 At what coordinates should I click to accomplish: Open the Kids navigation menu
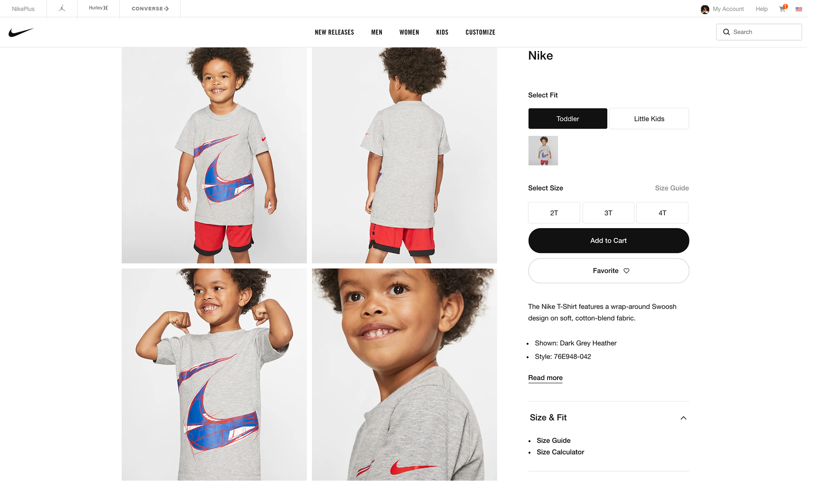pyautogui.click(x=442, y=32)
